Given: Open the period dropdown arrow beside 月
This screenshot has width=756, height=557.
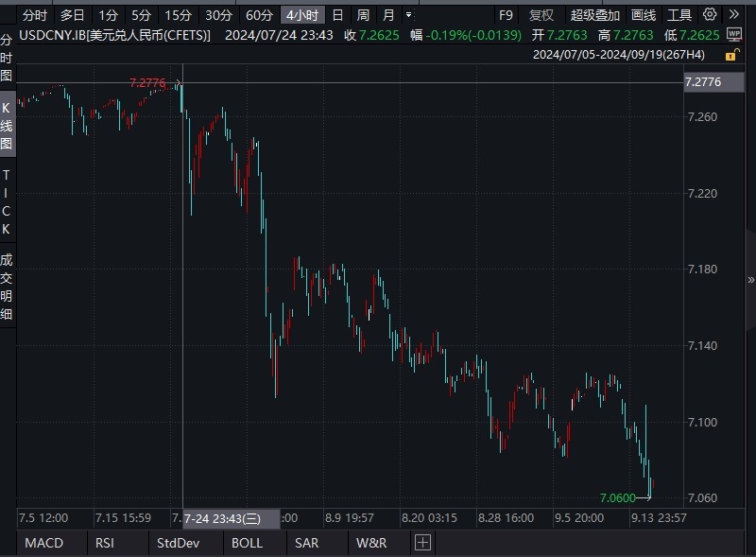Looking at the screenshot, I should click(407, 15).
